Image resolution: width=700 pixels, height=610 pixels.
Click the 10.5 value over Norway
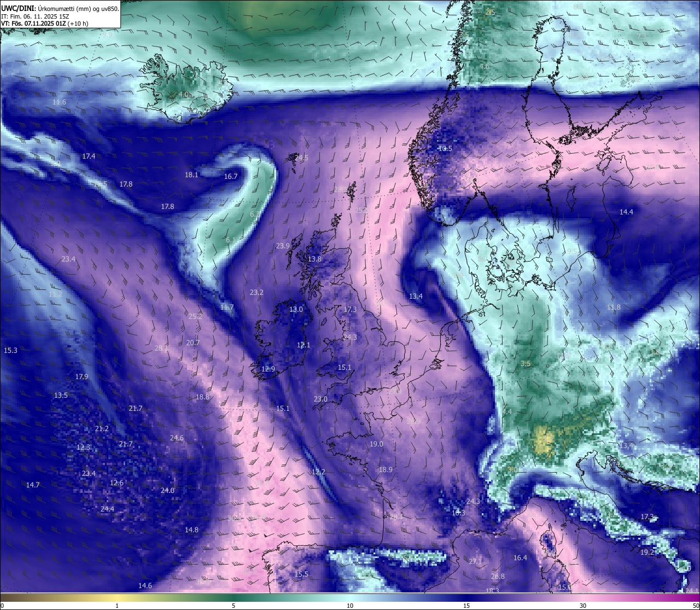coord(445,149)
